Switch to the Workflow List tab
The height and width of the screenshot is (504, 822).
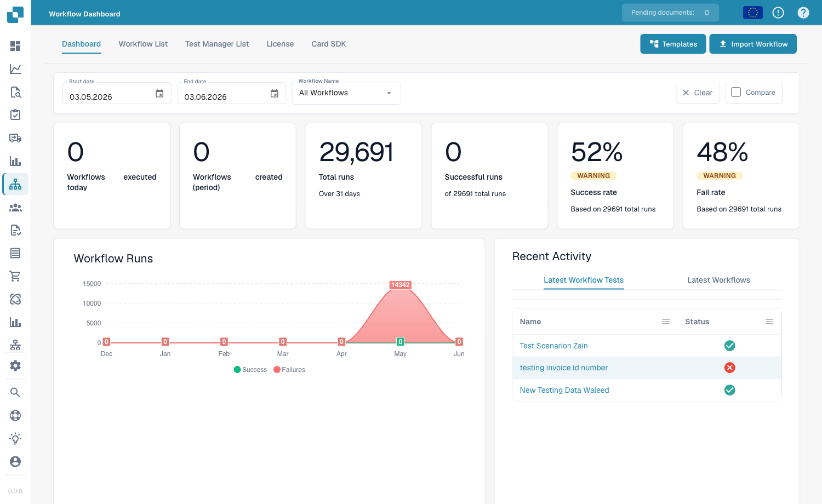click(x=143, y=44)
